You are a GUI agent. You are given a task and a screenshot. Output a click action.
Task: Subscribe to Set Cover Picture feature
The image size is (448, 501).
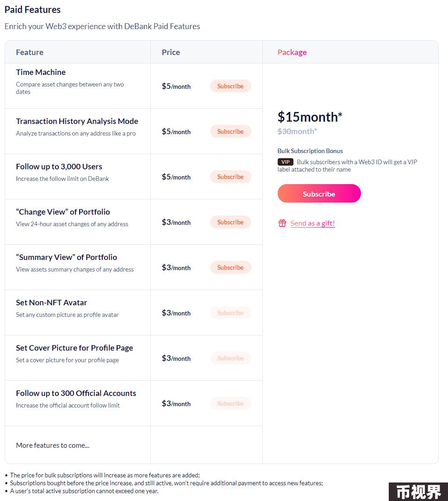click(x=230, y=359)
